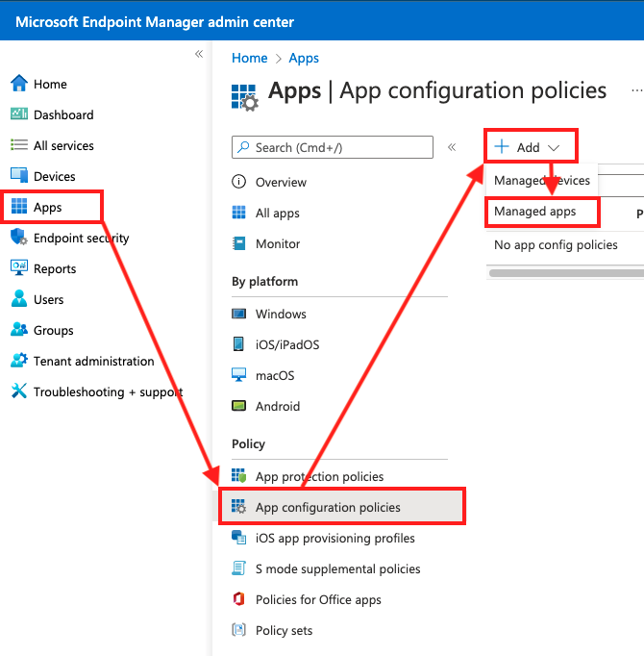644x656 pixels.
Task: Select Endpoint security nav item
Action: [x=81, y=239]
